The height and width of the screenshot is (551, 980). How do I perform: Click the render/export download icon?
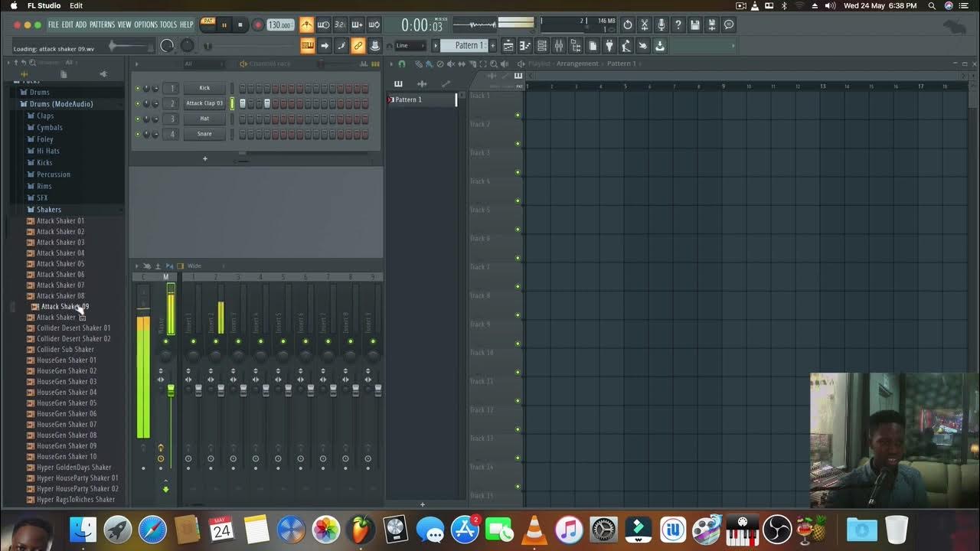coord(660,46)
